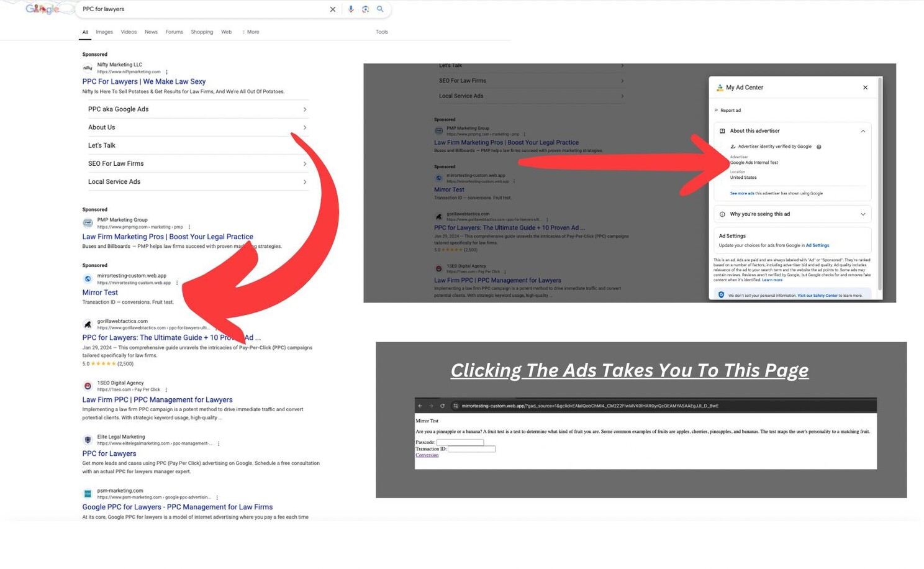Image resolution: width=924 pixels, height=569 pixels.
Task: Expand the PPC aka Google Ads sitelink
Action: pyautogui.click(x=304, y=109)
